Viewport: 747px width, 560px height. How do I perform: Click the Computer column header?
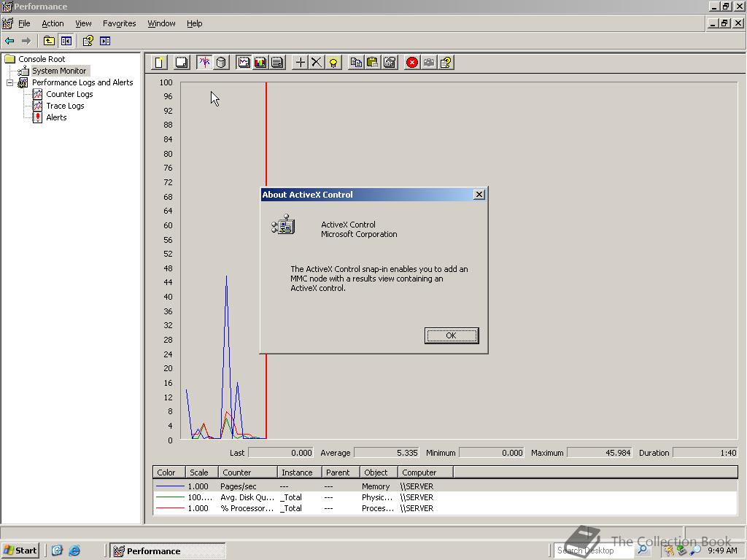click(x=425, y=472)
